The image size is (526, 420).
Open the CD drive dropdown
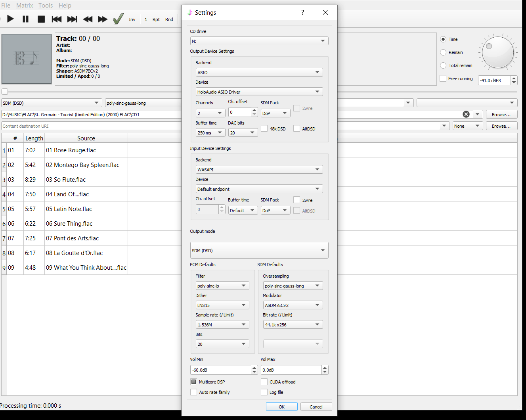click(259, 41)
